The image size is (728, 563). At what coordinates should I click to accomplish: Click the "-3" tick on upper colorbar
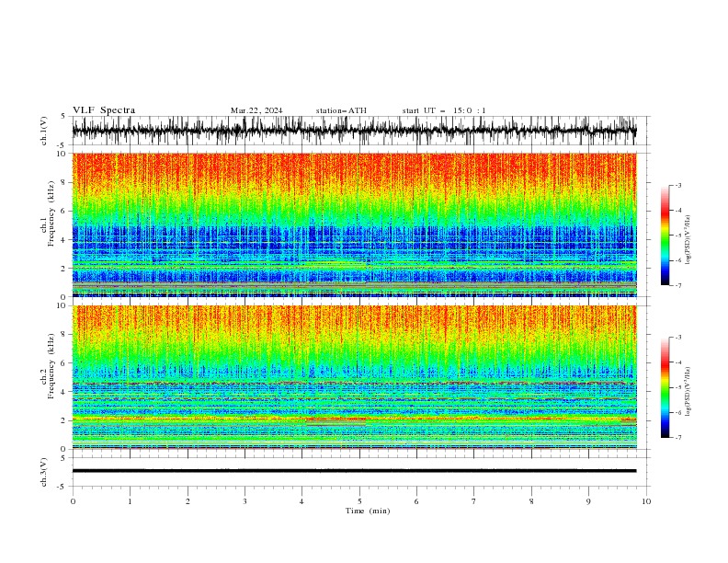pyautogui.click(x=678, y=186)
